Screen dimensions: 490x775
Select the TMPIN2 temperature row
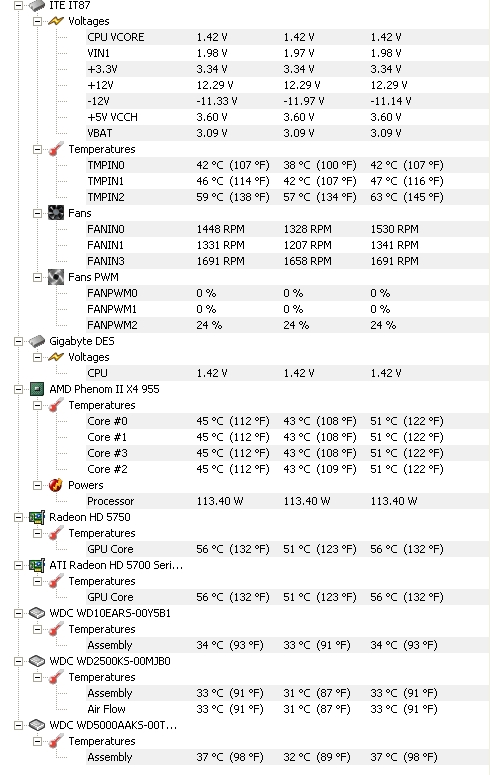[287, 197]
